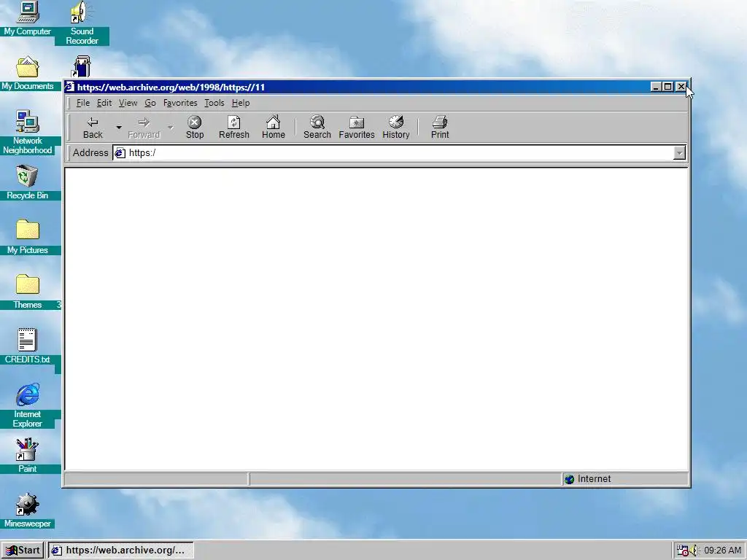Open the Help menu
The height and width of the screenshot is (560, 747).
pyautogui.click(x=241, y=103)
